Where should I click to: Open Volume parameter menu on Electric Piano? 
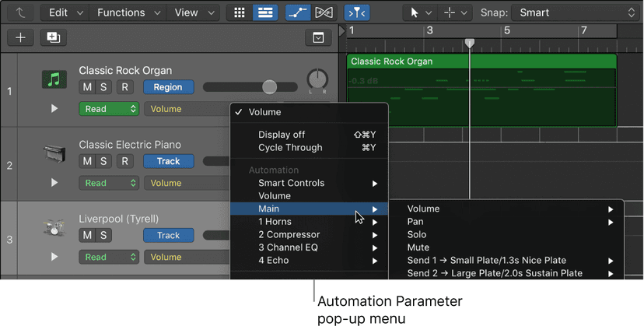(x=187, y=183)
